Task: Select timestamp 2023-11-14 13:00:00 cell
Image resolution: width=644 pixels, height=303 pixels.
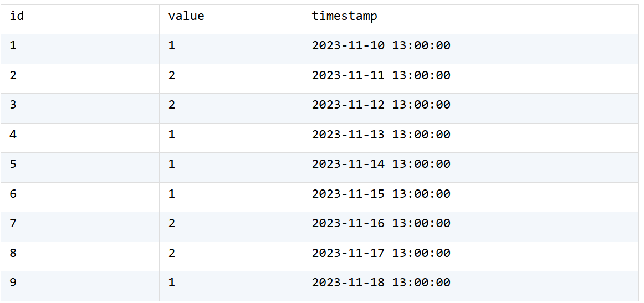Action: point(471,167)
